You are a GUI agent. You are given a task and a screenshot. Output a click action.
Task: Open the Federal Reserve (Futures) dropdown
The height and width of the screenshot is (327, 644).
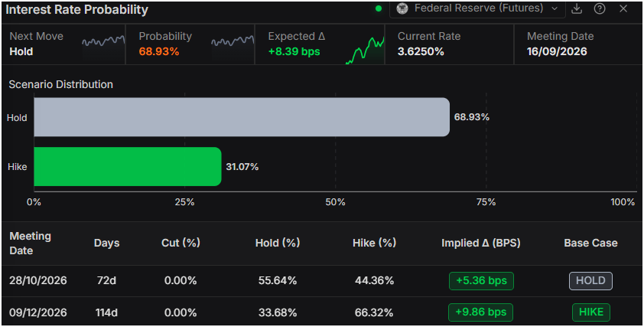477,8
